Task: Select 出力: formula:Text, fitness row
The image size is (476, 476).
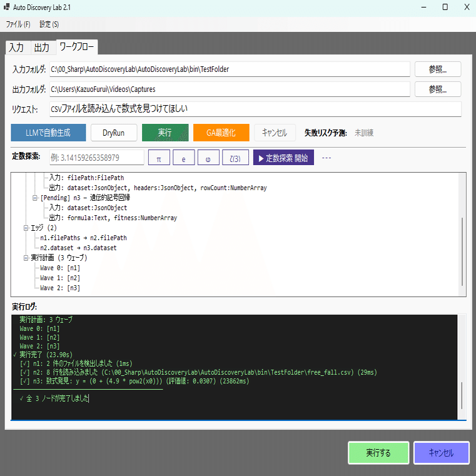Action: pyautogui.click(x=113, y=218)
